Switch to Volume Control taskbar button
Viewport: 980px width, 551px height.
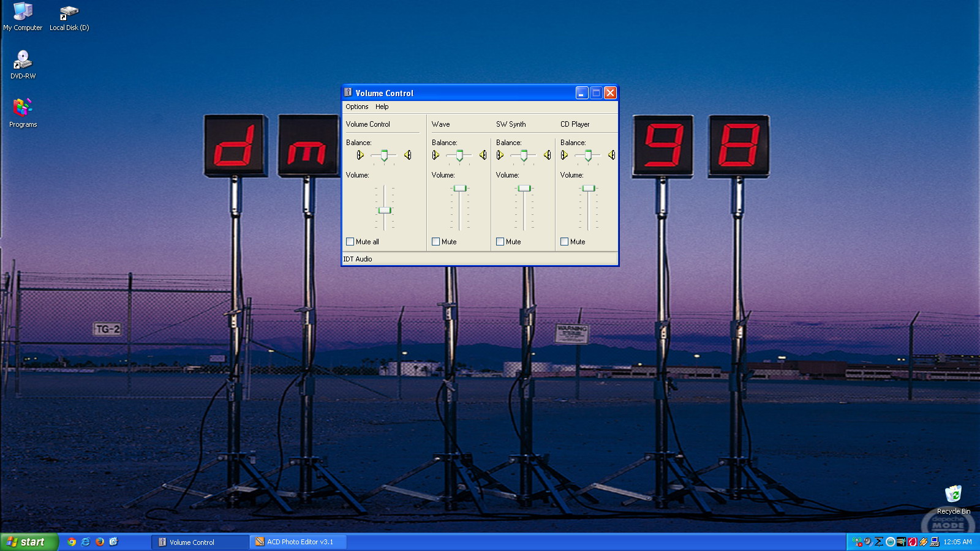[200, 542]
